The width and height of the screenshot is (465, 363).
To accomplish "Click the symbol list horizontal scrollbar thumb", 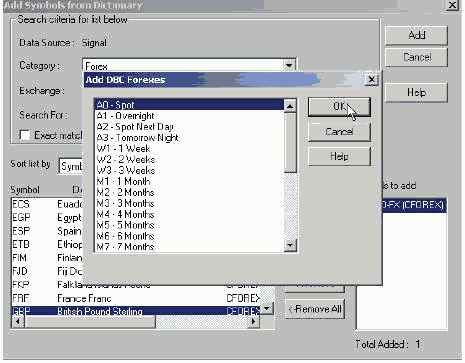I will pos(90,321).
